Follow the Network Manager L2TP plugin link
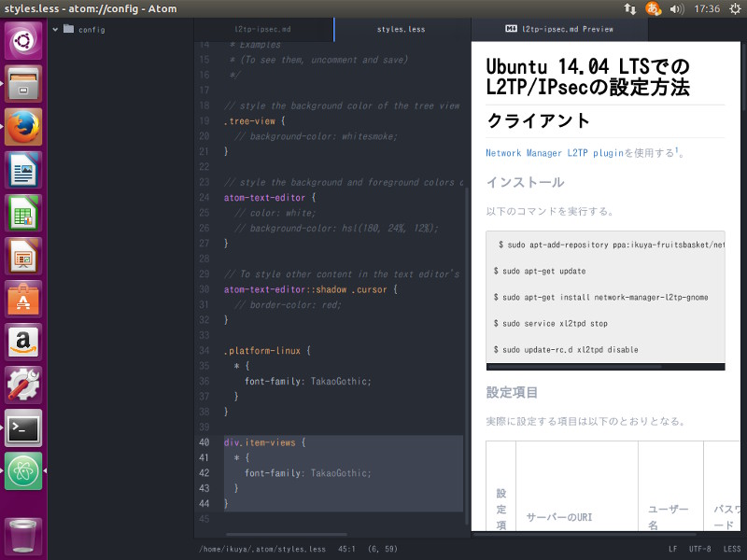747x560 pixels. 555,153
